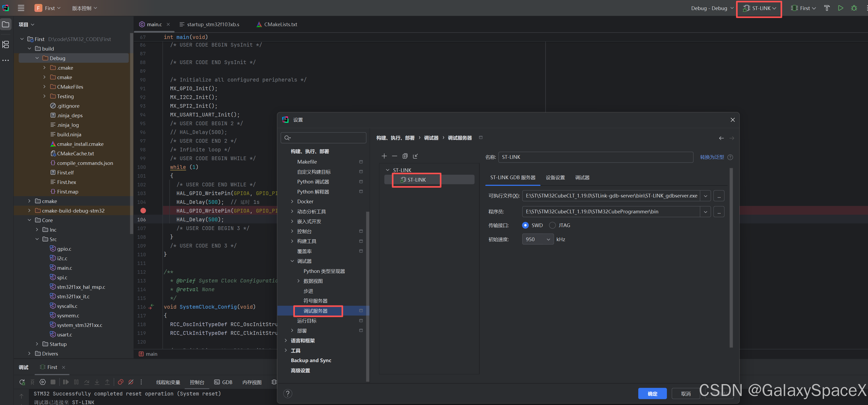The width and height of the screenshot is (868, 405).
Task: Click inside the settings search field
Action: pos(324,137)
